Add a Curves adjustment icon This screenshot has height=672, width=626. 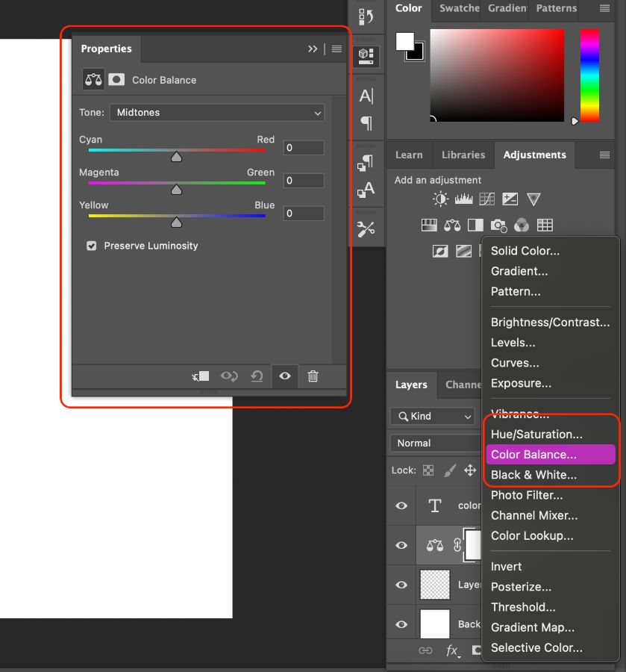[x=486, y=199]
